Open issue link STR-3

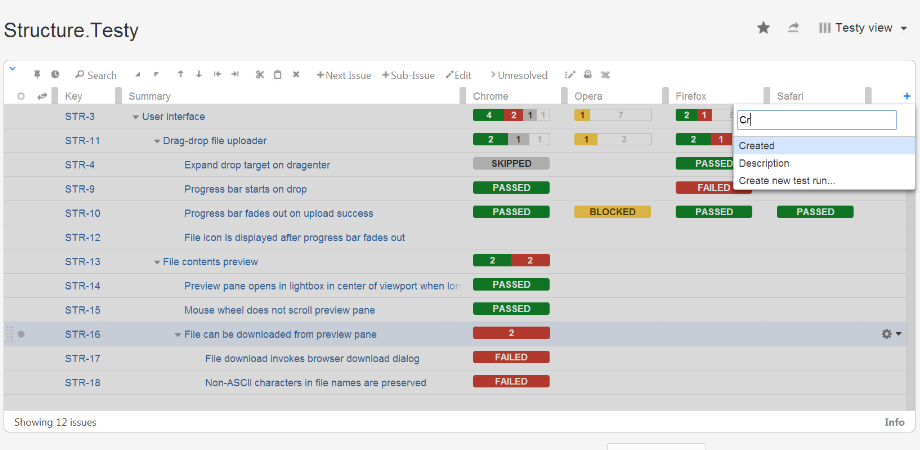point(80,116)
